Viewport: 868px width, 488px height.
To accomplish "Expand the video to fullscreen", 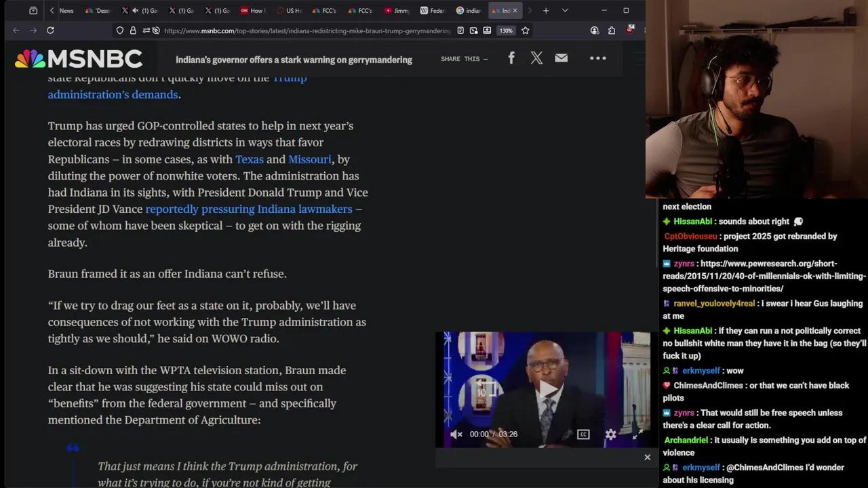I will [637, 434].
